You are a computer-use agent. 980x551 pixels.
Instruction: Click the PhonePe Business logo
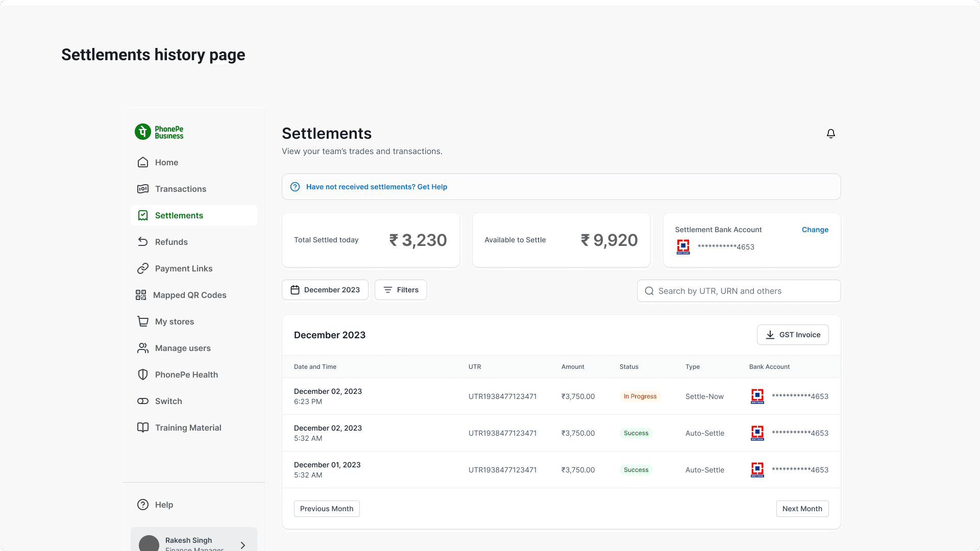click(159, 132)
